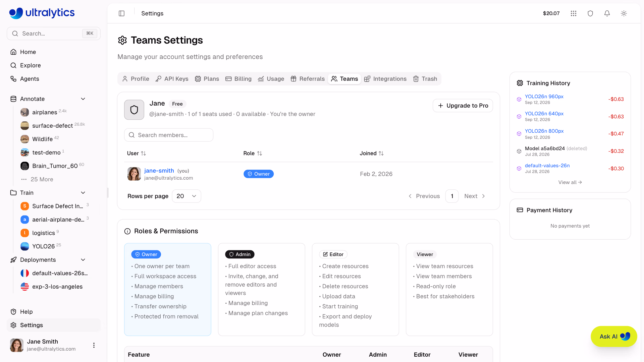Open the notifications bell
The width and height of the screenshot is (644, 362).
(x=607, y=13)
